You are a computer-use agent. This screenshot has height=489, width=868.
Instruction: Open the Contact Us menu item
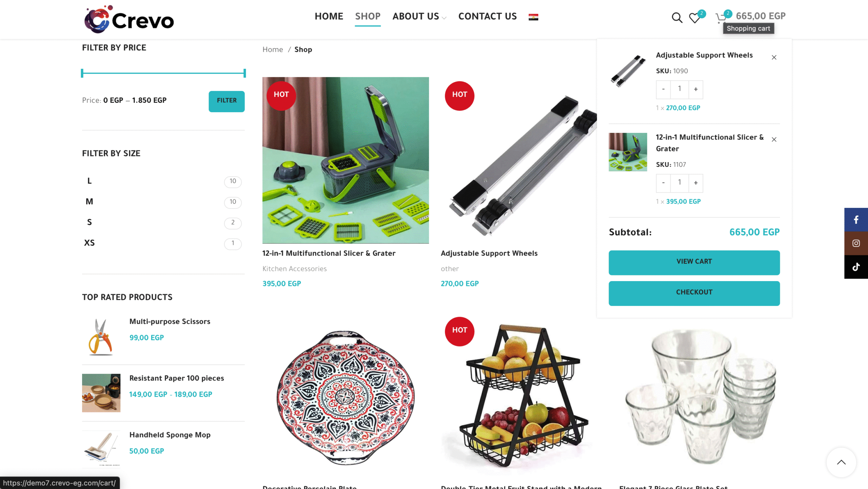coord(487,16)
